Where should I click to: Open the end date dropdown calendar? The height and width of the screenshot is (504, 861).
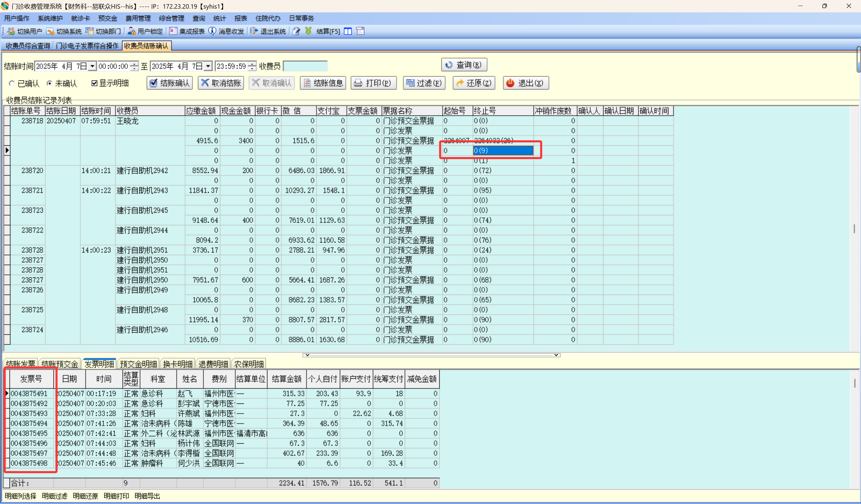click(x=208, y=66)
